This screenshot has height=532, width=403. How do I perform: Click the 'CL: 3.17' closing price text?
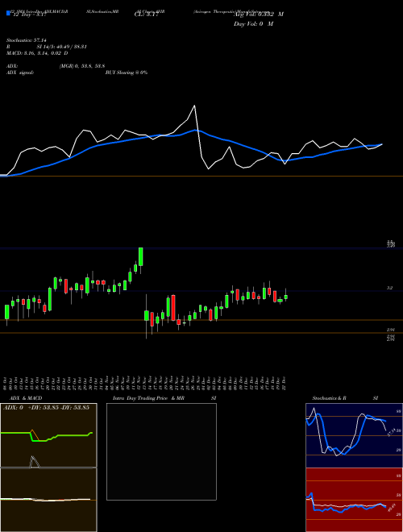(x=147, y=15)
